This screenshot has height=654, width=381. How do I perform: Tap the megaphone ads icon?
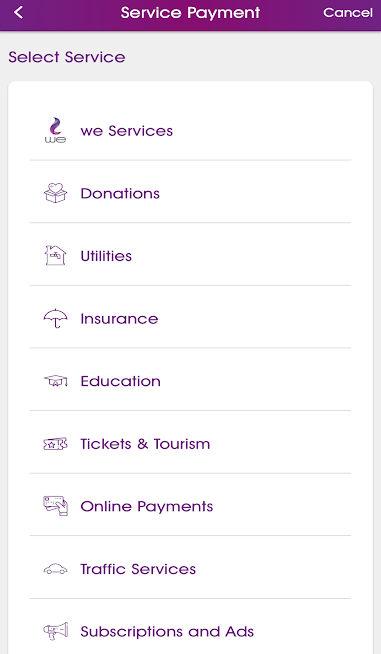pyautogui.click(x=56, y=631)
